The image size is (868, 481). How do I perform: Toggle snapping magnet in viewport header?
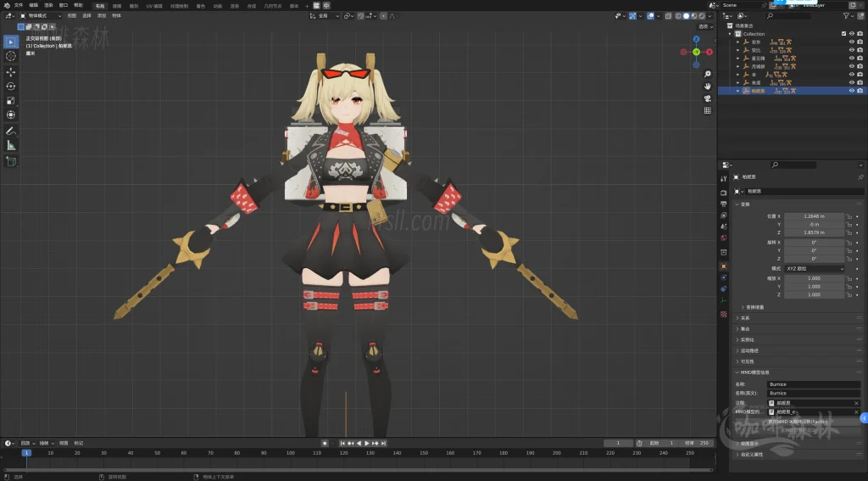[x=360, y=16]
